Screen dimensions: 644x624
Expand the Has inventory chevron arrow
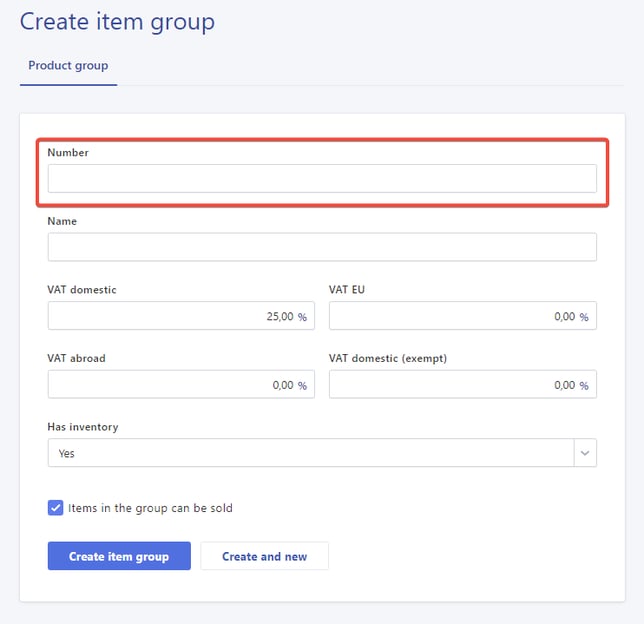(x=584, y=453)
